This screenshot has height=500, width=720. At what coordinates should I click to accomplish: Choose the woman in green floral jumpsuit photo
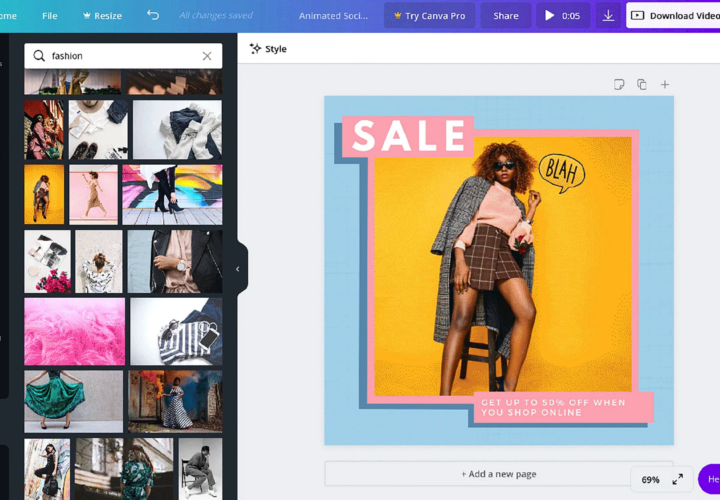tap(124, 469)
